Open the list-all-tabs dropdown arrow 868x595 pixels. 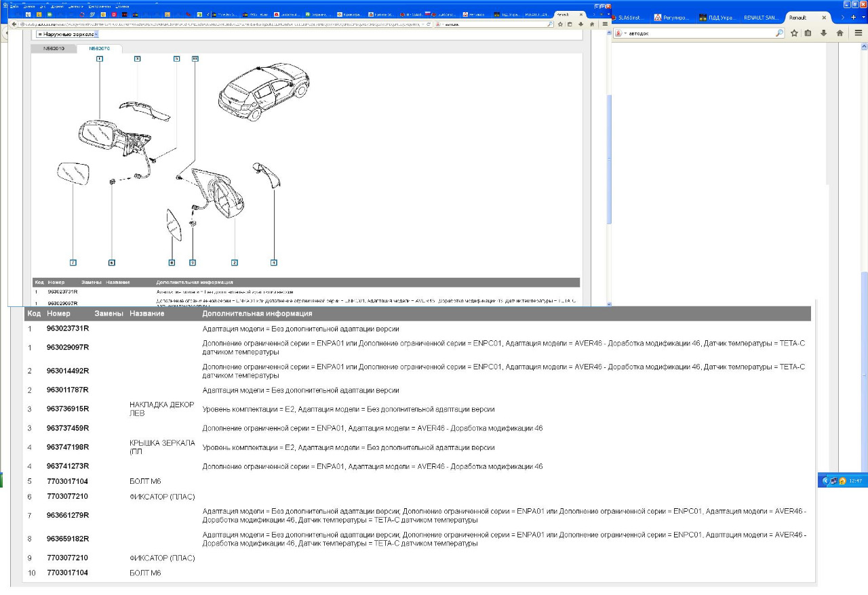[x=863, y=18]
